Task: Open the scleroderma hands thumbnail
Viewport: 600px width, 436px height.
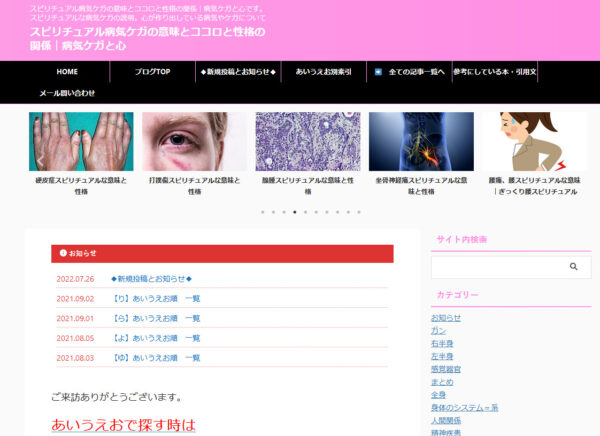Action: coord(81,141)
